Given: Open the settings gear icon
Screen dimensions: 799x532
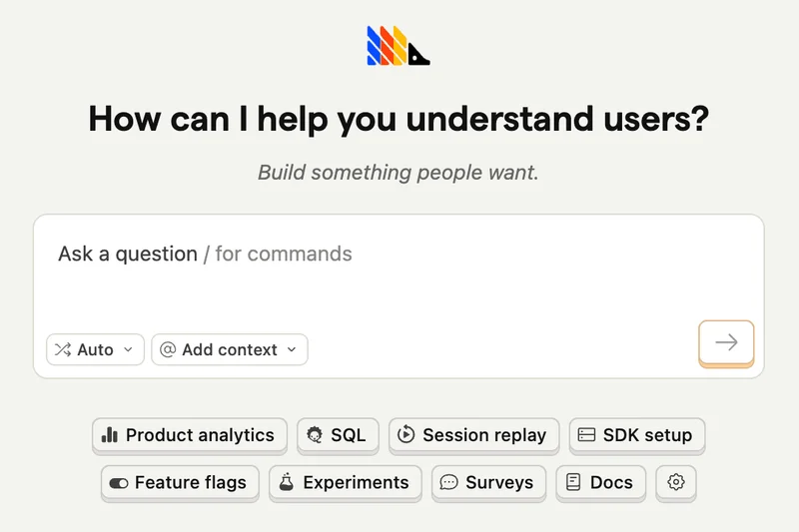Looking at the screenshot, I should 676,482.
